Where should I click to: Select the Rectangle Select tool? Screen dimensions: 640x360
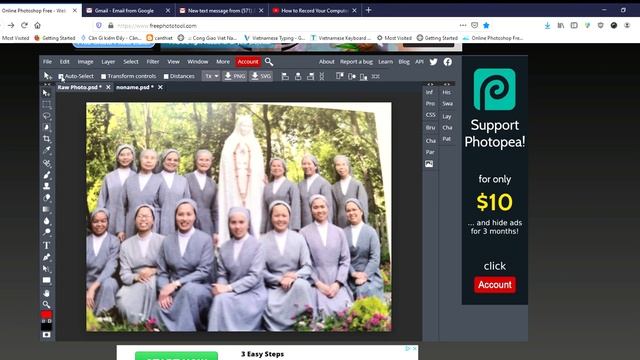point(47,104)
